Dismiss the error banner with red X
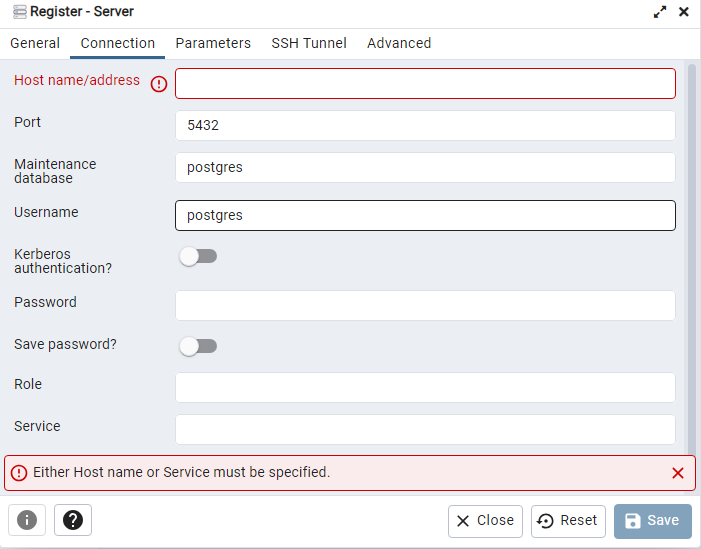Image resolution: width=701 pixels, height=549 pixels. [x=678, y=473]
